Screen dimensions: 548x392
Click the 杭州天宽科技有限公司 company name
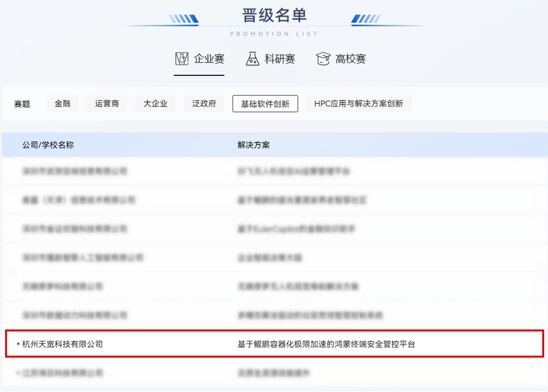62,344
